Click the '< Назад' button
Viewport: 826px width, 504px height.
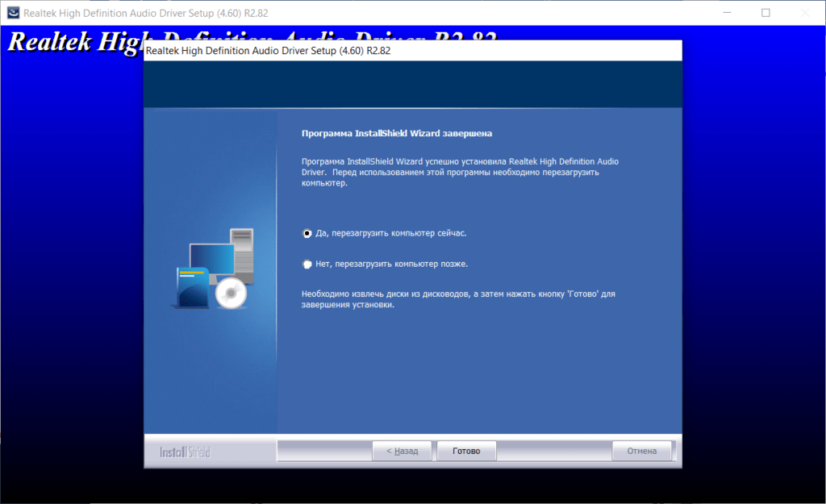[x=402, y=451]
